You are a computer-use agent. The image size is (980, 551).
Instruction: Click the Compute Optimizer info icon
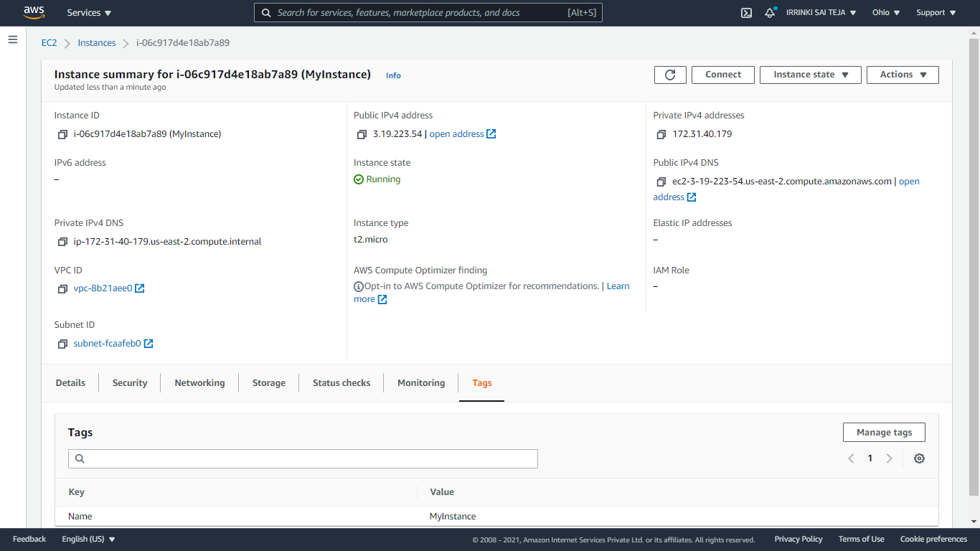pos(359,286)
